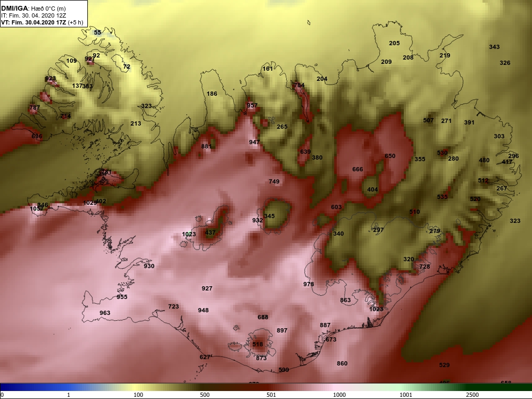Click the map value '650'

390,156
